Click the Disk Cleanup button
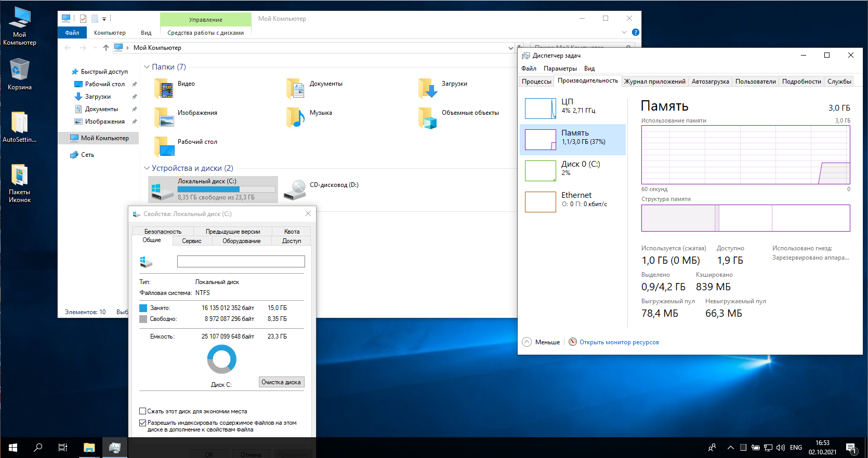868x458 pixels. (281, 382)
